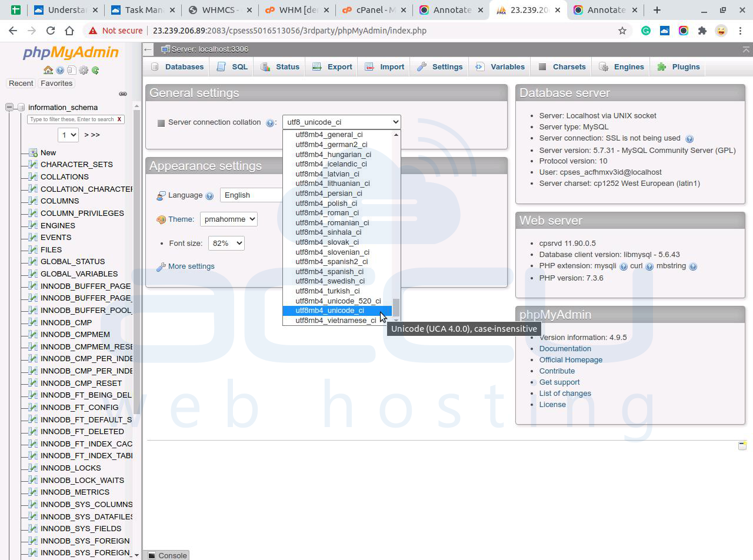
Task: Click the documents icon beside the sidebar gear
Action: click(x=71, y=70)
